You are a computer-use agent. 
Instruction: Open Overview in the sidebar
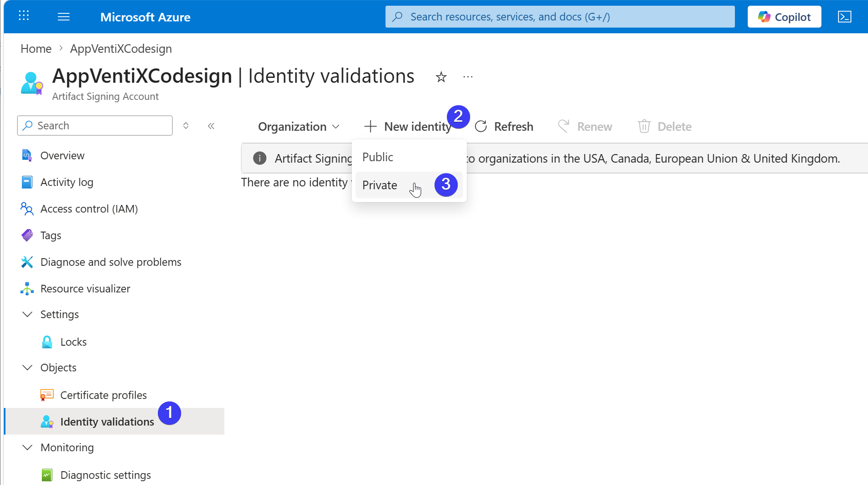pyautogui.click(x=62, y=155)
